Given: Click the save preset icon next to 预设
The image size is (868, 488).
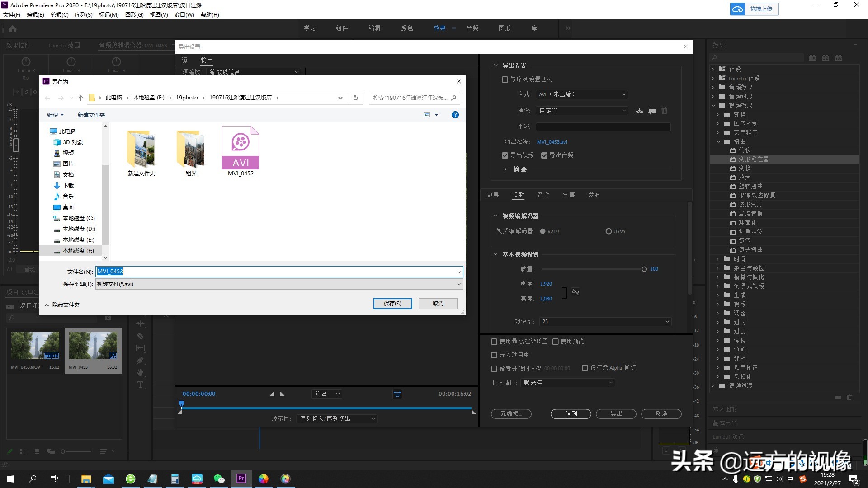Looking at the screenshot, I should [x=639, y=111].
